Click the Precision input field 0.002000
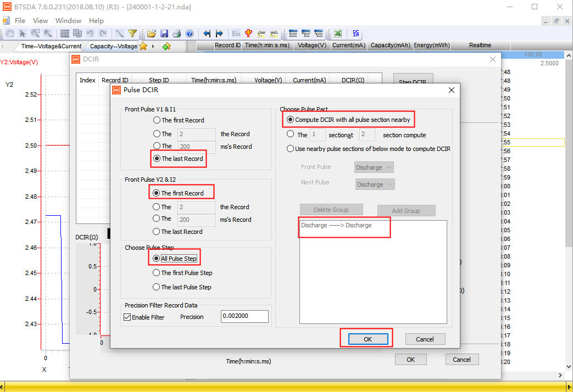Image resolution: width=573 pixels, height=392 pixels. coord(244,316)
